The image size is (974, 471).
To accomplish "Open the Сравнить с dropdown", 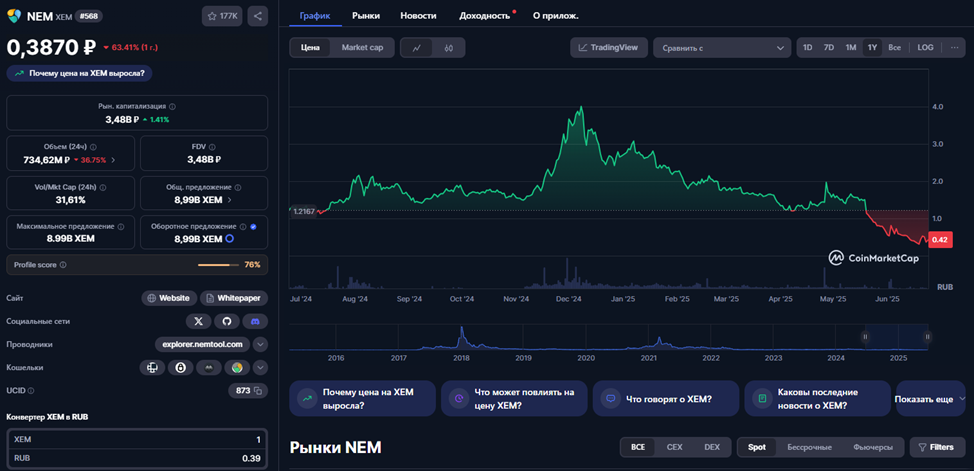I will pyautogui.click(x=722, y=48).
